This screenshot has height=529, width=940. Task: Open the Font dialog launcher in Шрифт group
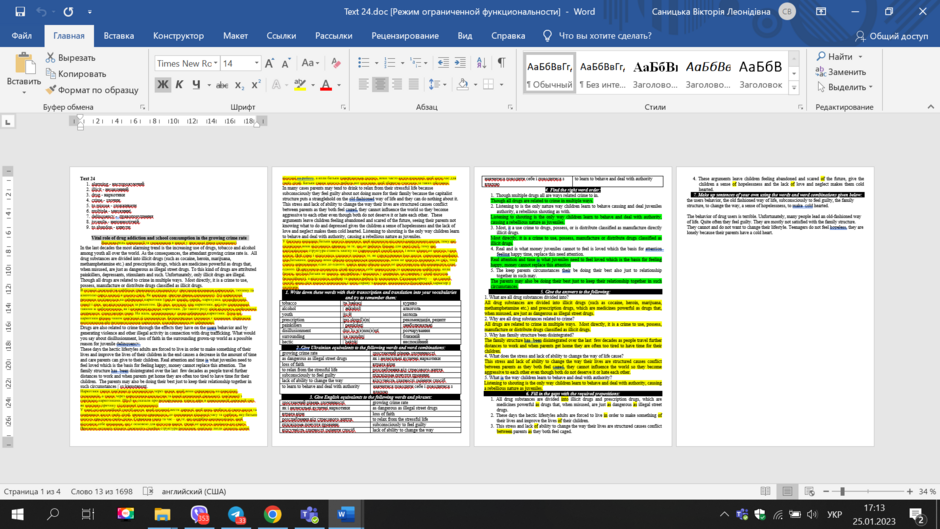[x=344, y=107]
